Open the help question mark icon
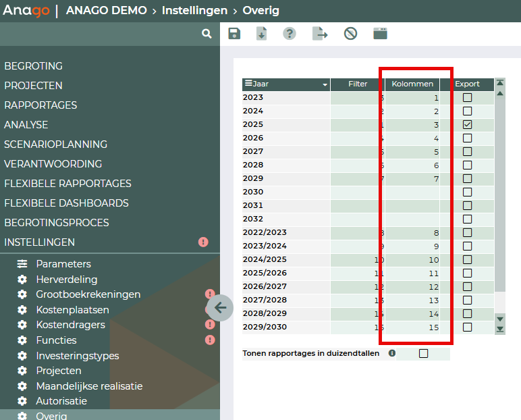Image resolution: width=521 pixels, height=420 pixels. (x=290, y=34)
